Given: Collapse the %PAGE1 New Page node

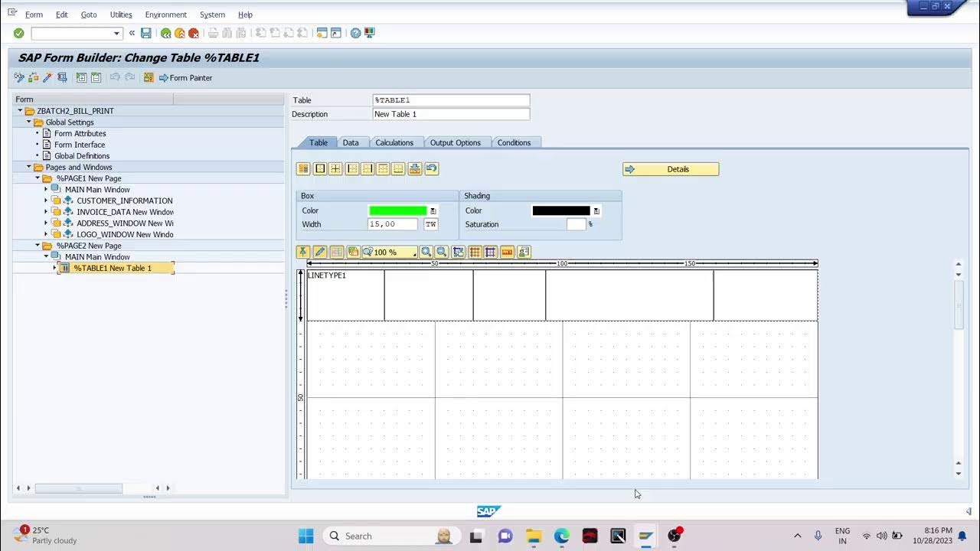Looking at the screenshot, I should pyautogui.click(x=38, y=178).
